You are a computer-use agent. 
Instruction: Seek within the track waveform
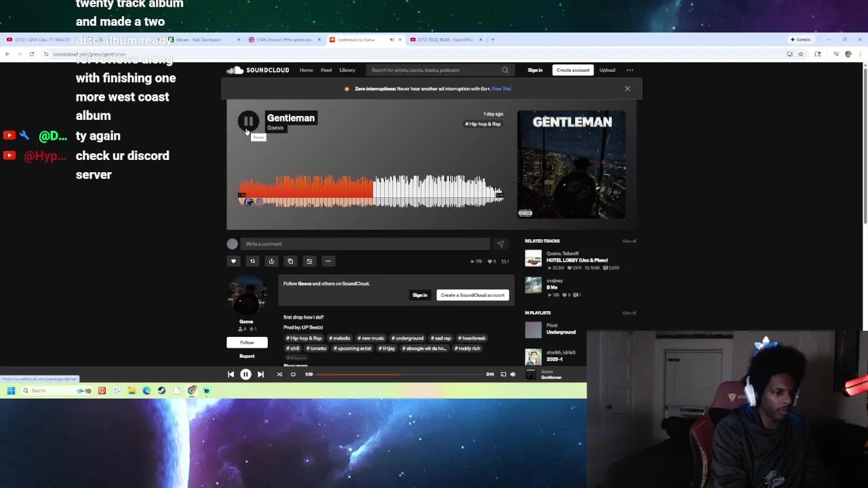[371, 191]
